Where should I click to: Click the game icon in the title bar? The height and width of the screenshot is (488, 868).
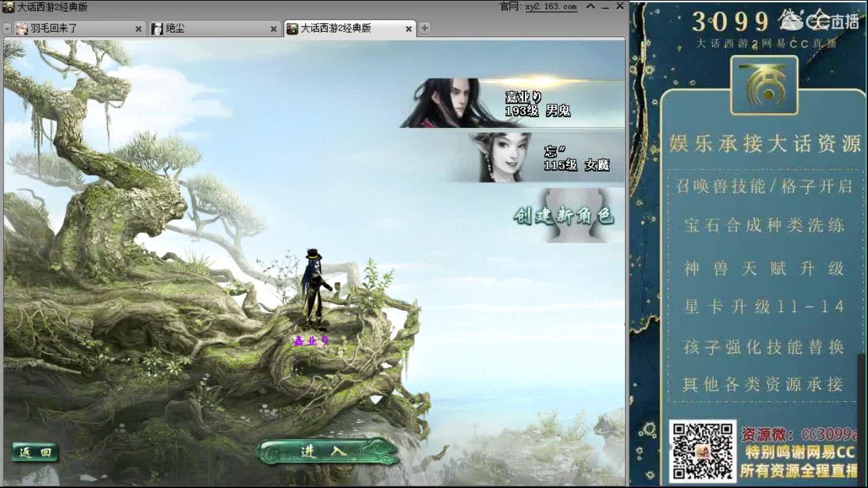tap(8, 7)
